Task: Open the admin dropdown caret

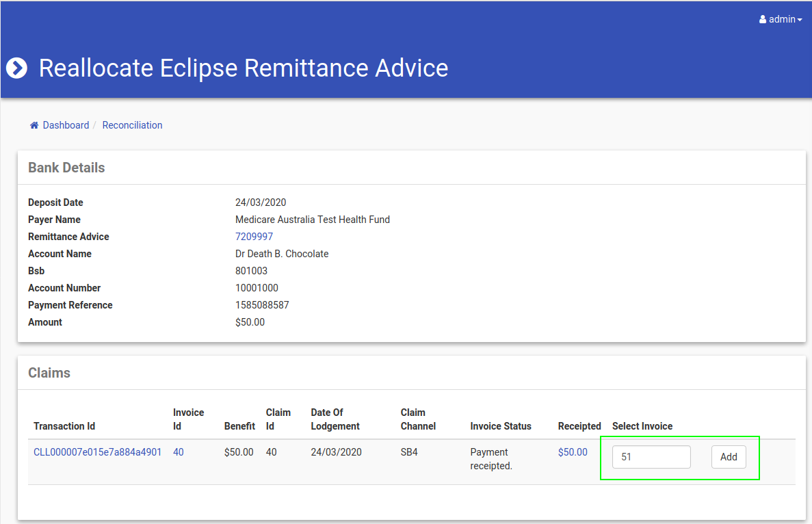Action: tap(800, 20)
